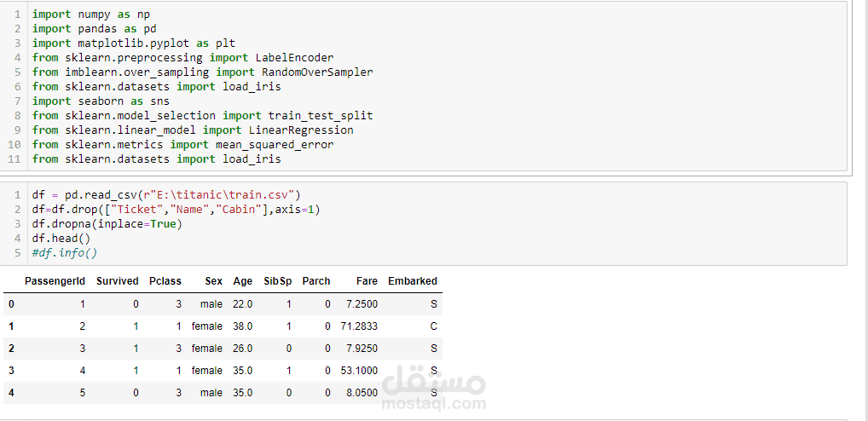Screen dimensions: 868x421
Task: Click the Fare value 53.1000
Action: pyautogui.click(x=359, y=371)
